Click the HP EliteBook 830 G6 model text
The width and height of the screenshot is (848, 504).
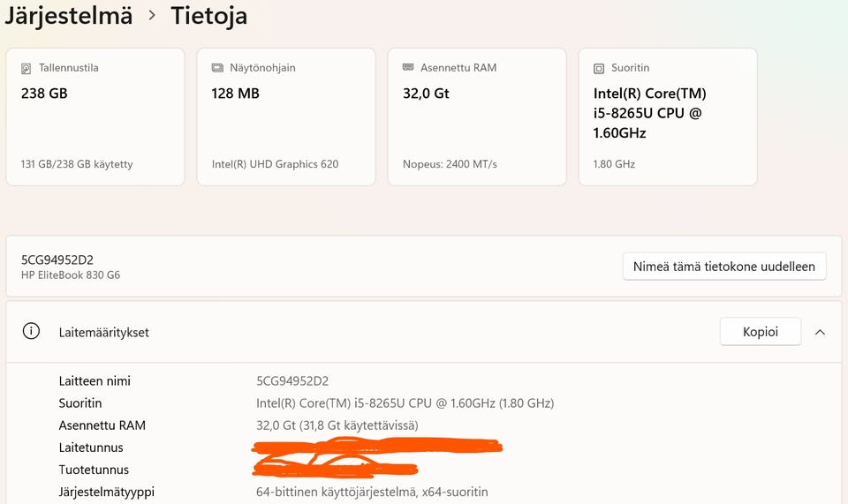click(71, 275)
